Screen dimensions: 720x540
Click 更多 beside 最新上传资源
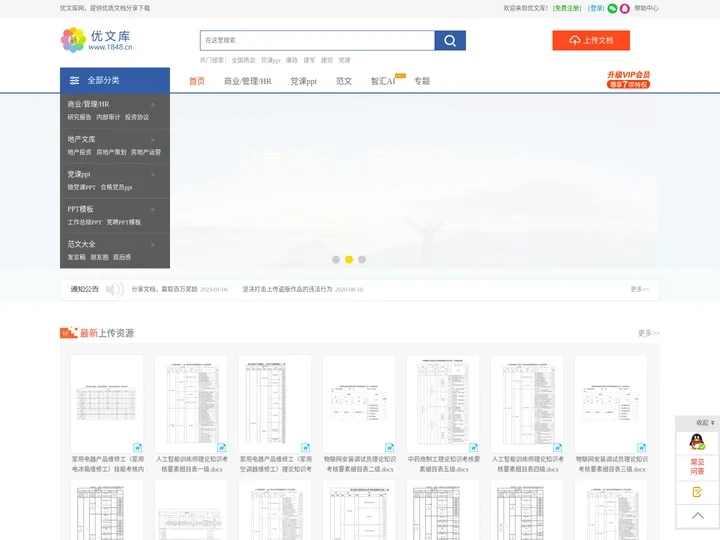click(x=648, y=333)
